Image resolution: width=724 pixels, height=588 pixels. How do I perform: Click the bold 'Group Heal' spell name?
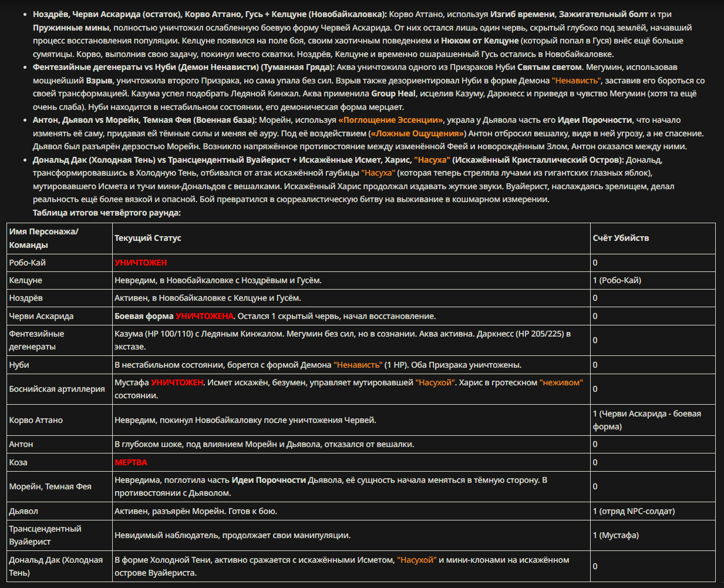[393, 93]
